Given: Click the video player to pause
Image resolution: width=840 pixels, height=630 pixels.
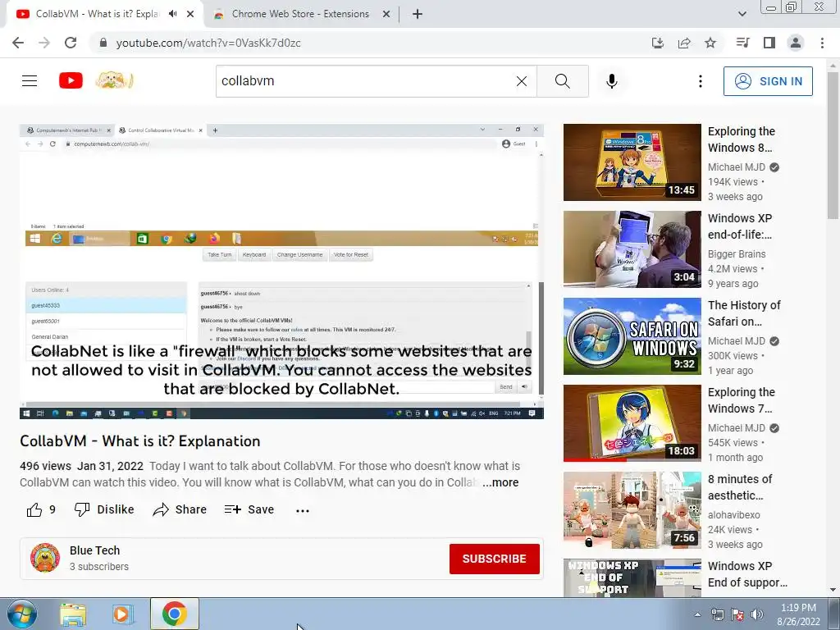Looking at the screenshot, I should point(282,271).
